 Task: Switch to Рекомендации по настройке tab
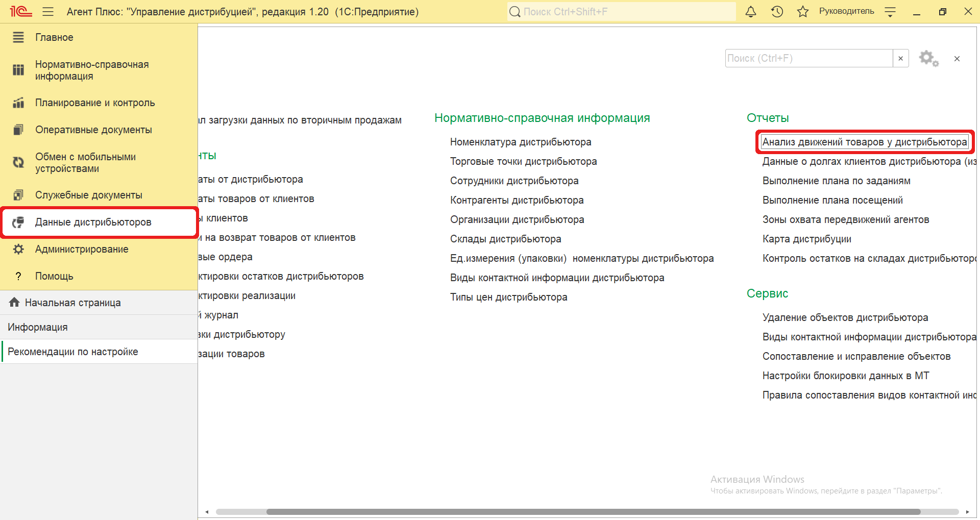99,352
